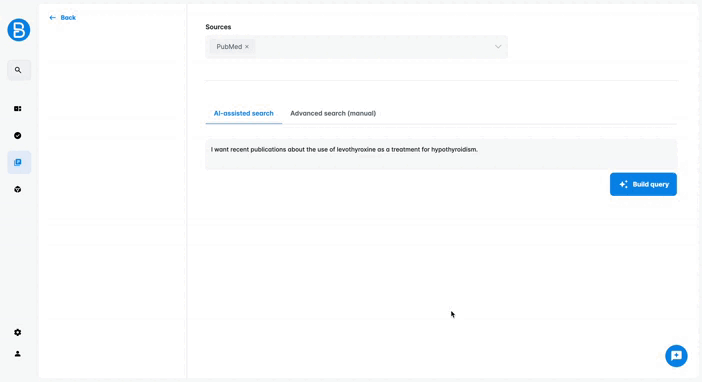Expand the Sources dropdown chevron
Viewport: 702px width, 382px height.
(498, 47)
